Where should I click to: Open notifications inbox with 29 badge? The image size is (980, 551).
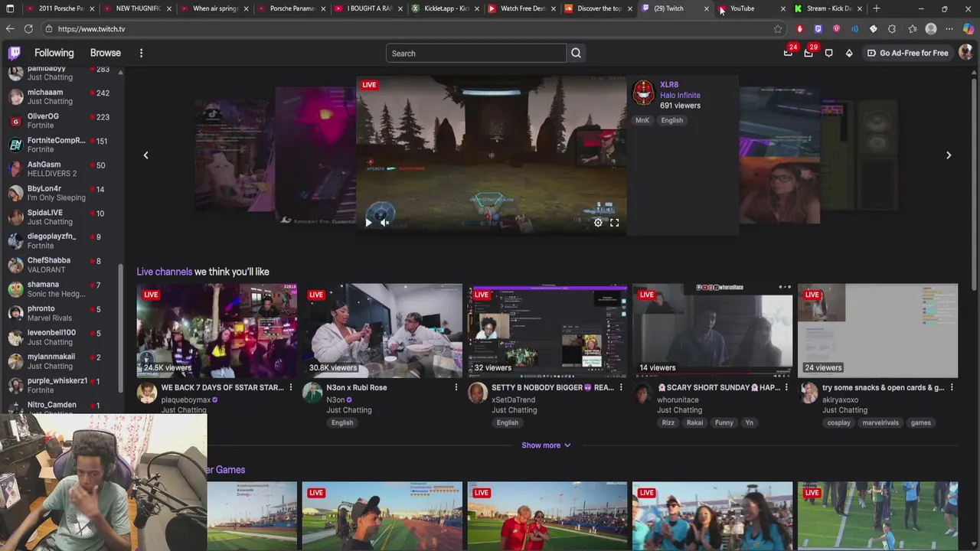click(808, 53)
